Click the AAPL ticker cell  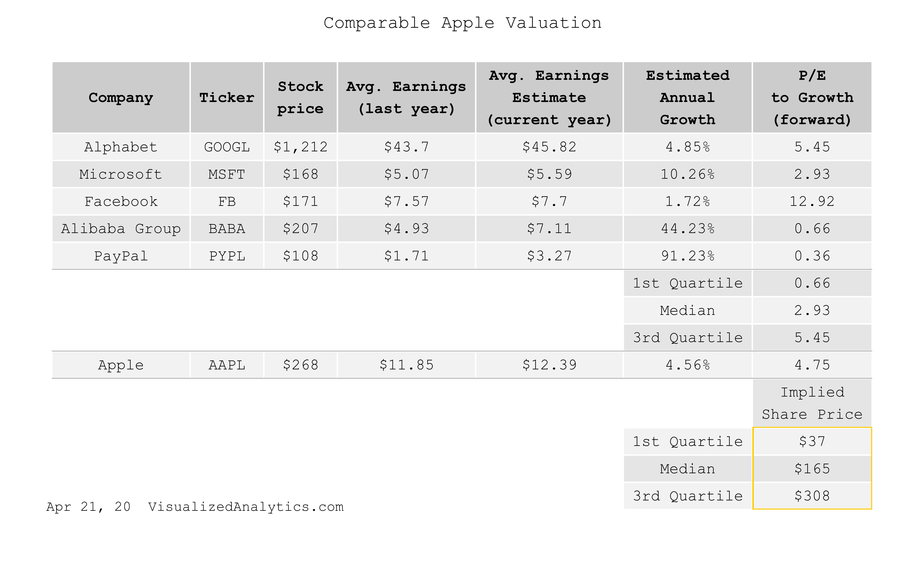pos(227,365)
